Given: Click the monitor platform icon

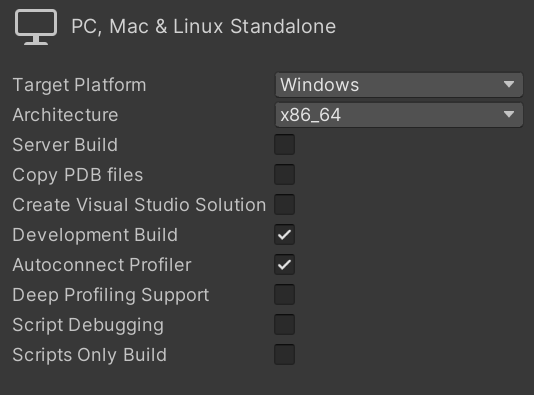Looking at the screenshot, I should click(x=36, y=27).
